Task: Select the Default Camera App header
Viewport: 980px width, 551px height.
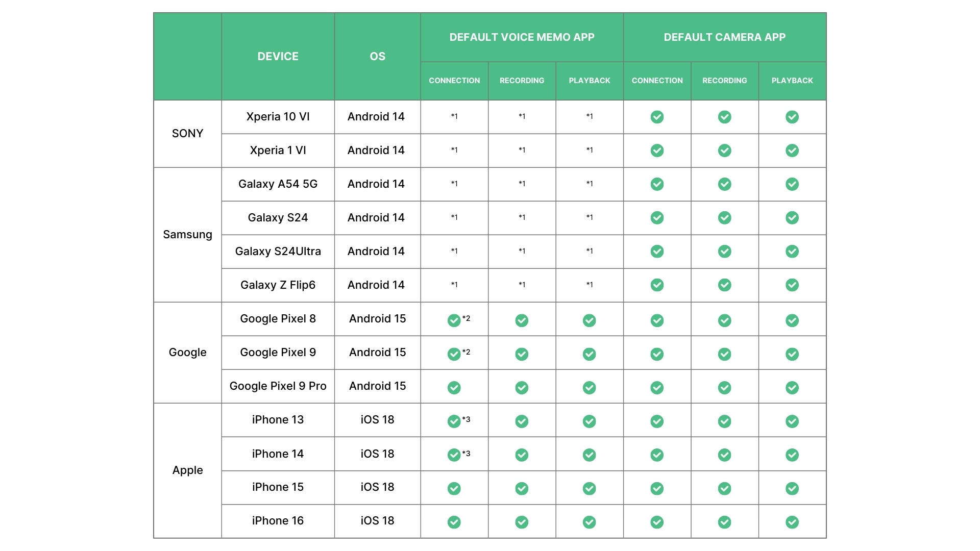Action: click(x=724, y=37)
